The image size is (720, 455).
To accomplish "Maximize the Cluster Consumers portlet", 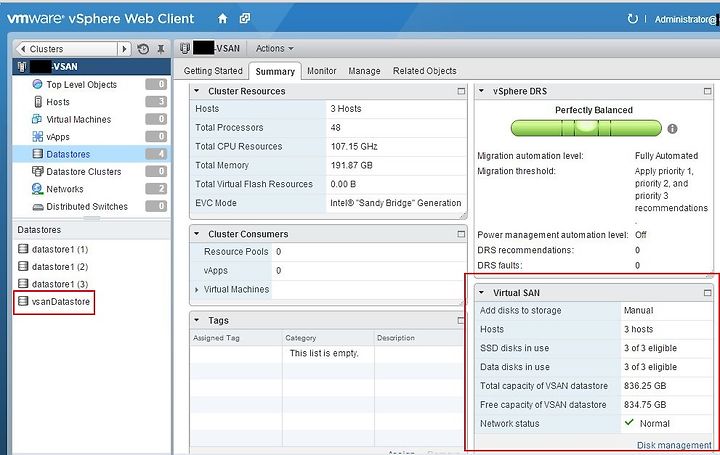I will (x=461, y=234).
